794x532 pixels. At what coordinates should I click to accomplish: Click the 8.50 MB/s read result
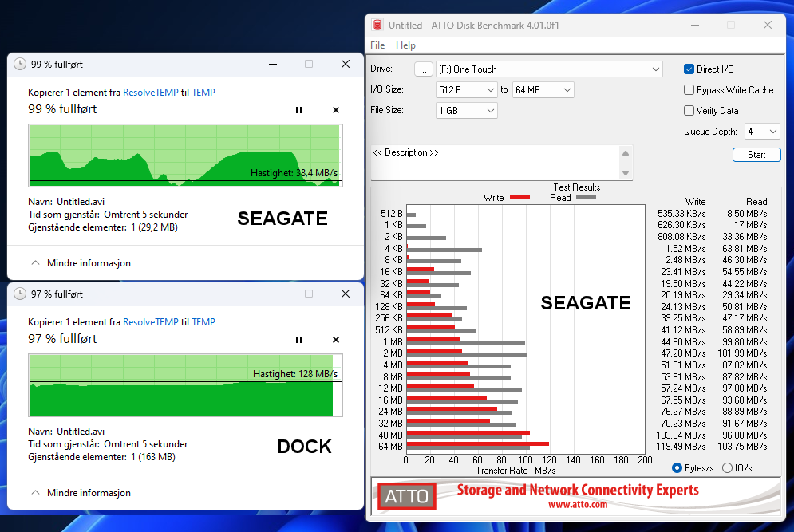click(x=747, y=214)
